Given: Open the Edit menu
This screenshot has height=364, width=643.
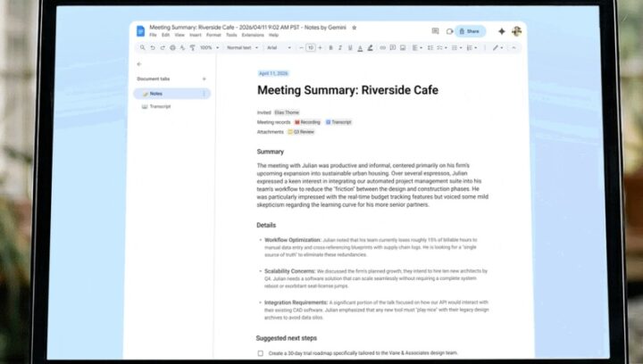Looking at the screenshot, I should 166,35.
